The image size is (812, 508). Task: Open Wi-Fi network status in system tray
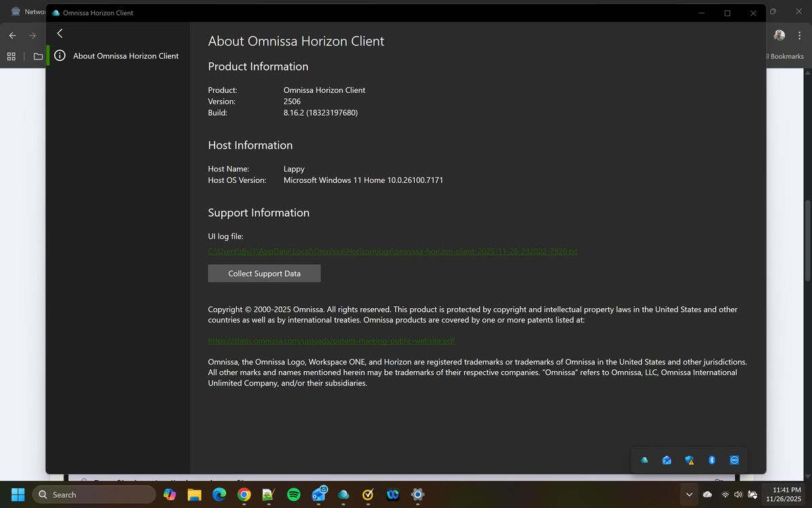725,494
